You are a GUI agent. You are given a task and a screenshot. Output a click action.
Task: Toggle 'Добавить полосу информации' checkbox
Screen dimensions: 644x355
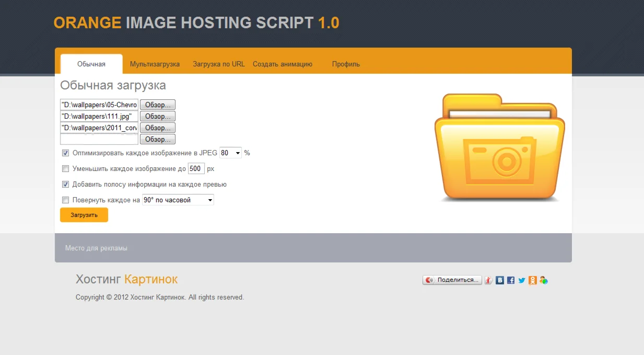(x=66, y=185)
